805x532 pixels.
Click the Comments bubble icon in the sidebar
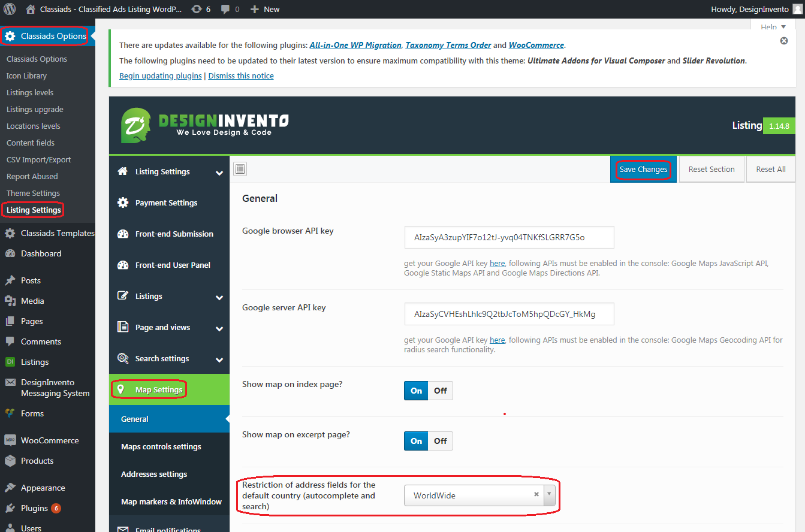10,341
